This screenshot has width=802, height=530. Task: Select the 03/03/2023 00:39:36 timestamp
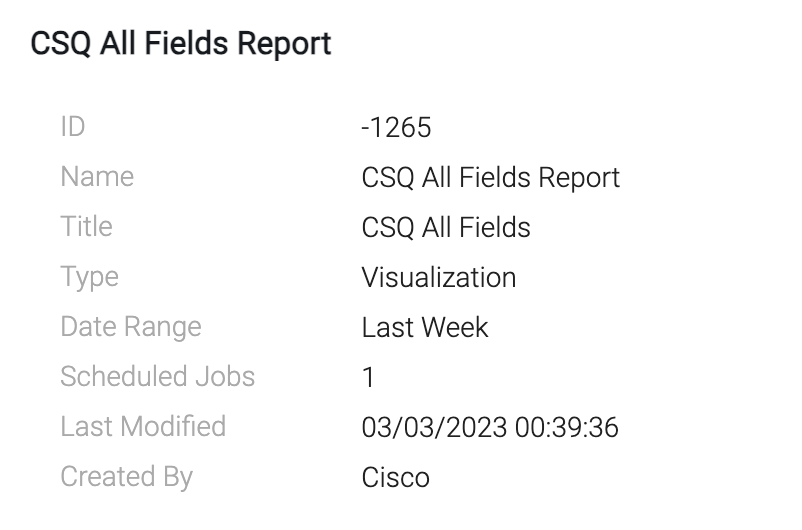point(490,428)
